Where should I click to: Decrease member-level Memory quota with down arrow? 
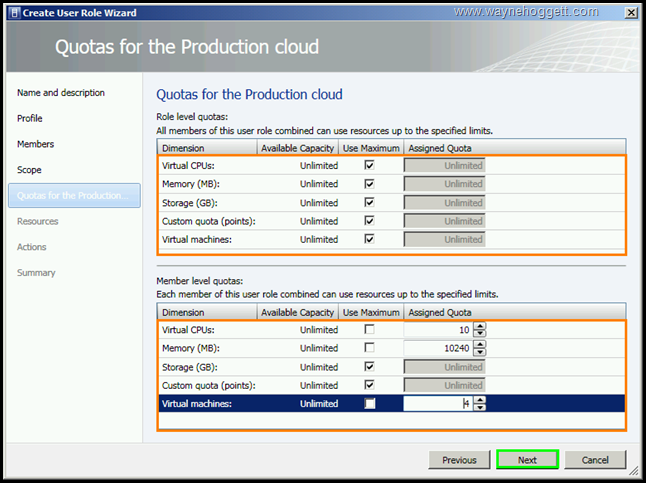[x=480, y=352]
